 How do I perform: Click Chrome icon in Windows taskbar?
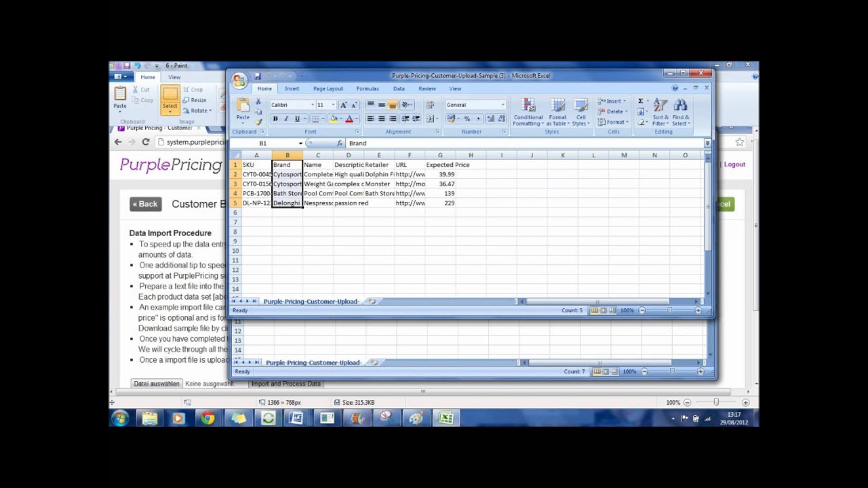[x=208, y=418]
